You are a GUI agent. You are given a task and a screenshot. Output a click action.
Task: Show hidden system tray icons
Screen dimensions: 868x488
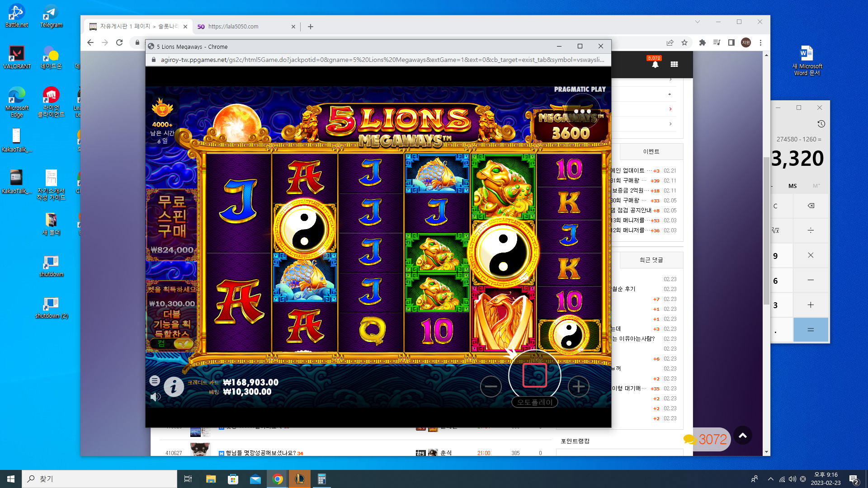point(771,479)
